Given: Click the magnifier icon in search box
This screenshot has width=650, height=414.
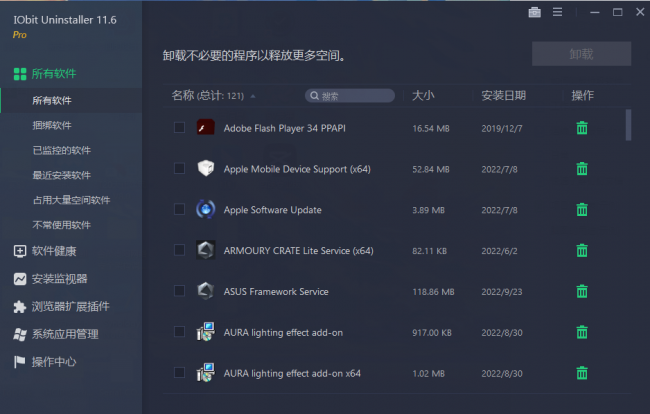Looking at the screenshot, I should pos(315,96).
